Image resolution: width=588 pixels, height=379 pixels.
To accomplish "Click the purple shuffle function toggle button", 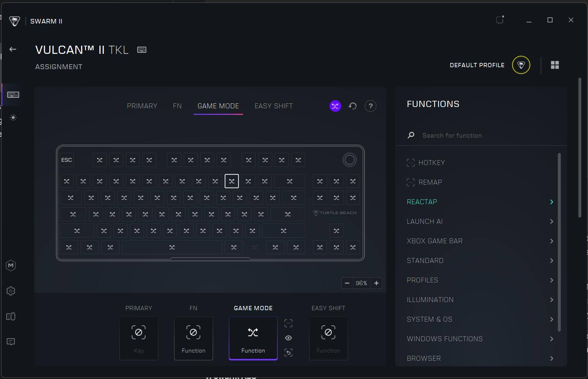I will [x=335, y=106].
